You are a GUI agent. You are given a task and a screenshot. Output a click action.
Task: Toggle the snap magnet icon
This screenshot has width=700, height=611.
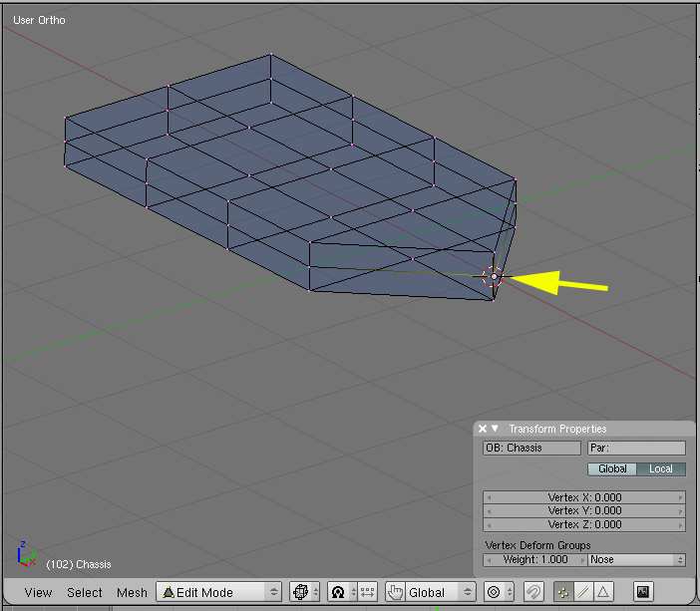pos(533,592)
